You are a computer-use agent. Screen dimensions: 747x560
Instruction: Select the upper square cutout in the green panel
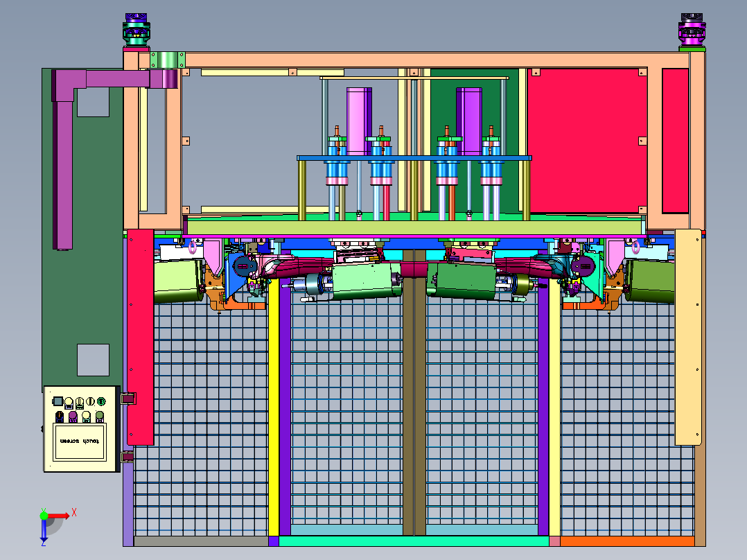point(93,102)
